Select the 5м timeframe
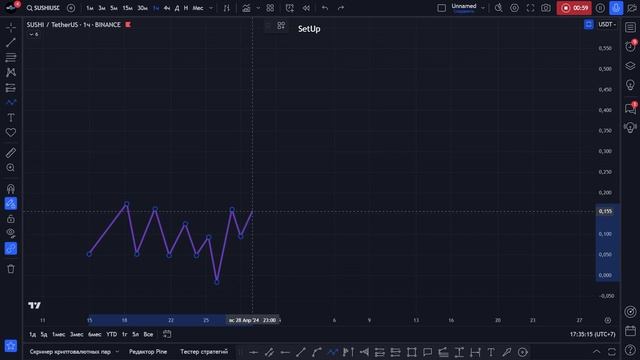640x360 pixels. [114, 8]
